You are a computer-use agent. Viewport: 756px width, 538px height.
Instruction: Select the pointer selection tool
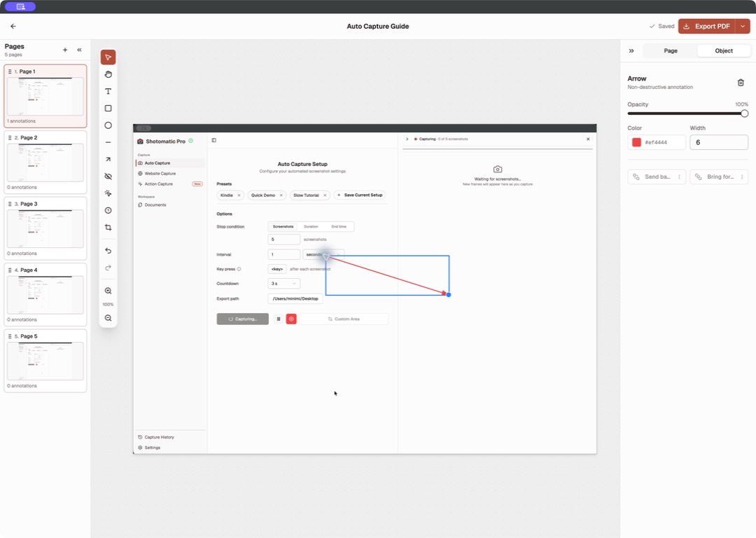(x=108, y=57)
